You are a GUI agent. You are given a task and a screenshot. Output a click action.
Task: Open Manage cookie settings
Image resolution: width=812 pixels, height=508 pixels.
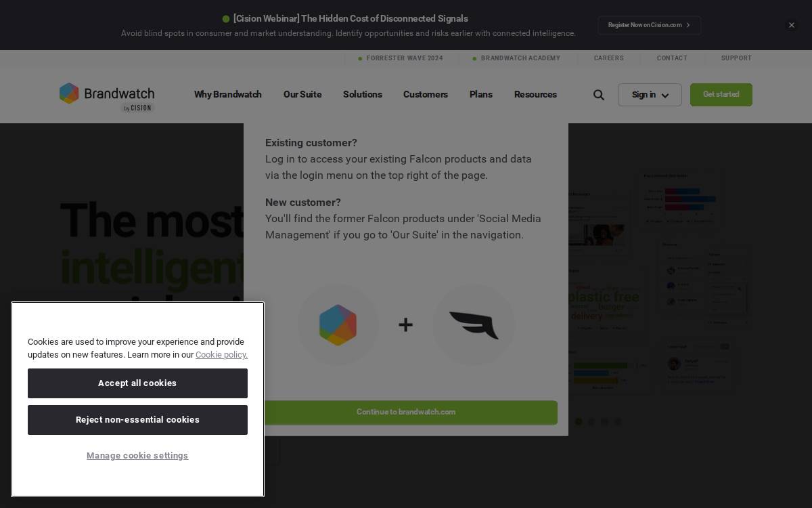tap(137, 456)
